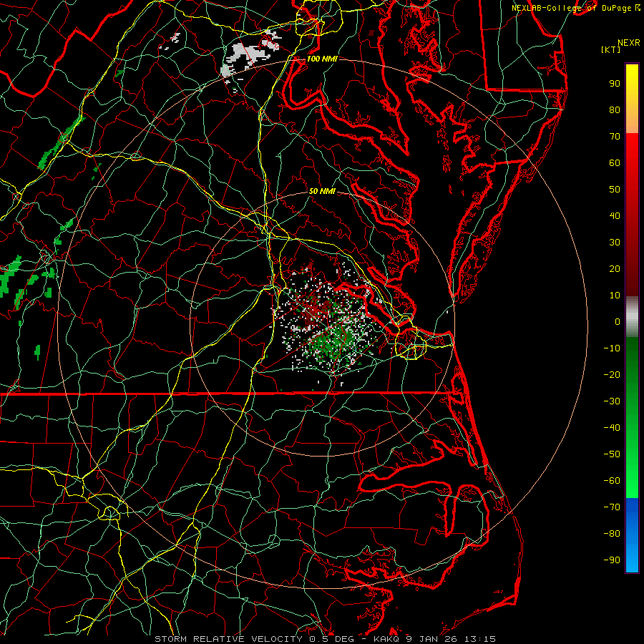Select the -50 value on the velocity scale
The image size is (644, 644).
(612, 454)
